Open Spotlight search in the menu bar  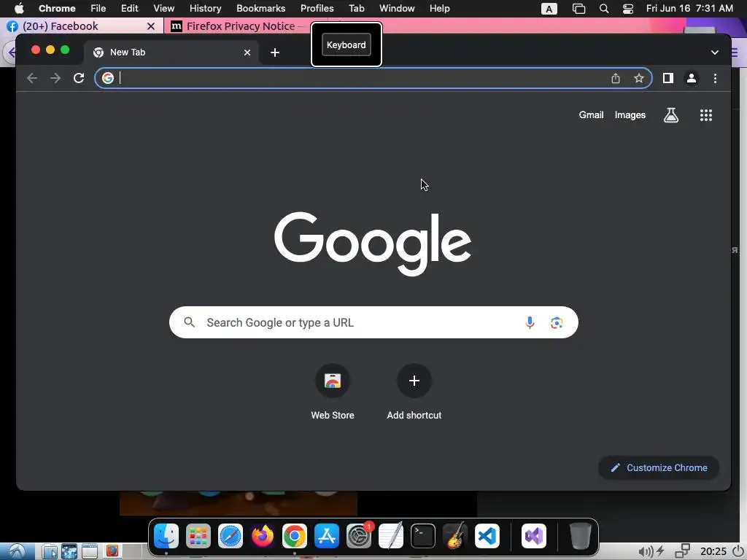coord(603,9)
